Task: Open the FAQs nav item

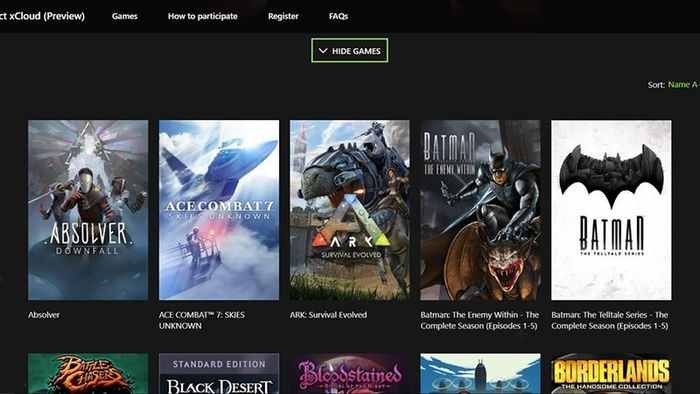Action: click(x=338, y=16)
